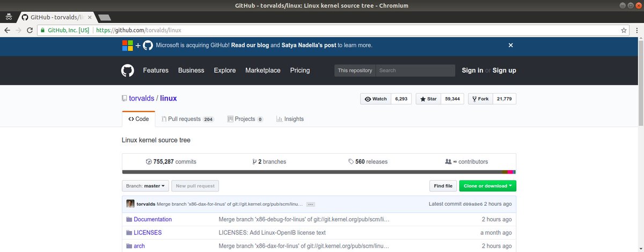Click the Find file button

coord(443,186)
